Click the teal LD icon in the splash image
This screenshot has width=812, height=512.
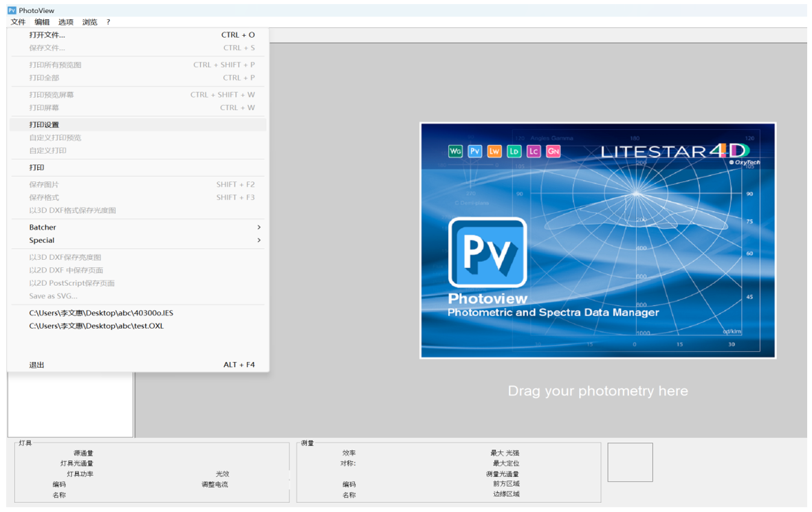point(514,151)
